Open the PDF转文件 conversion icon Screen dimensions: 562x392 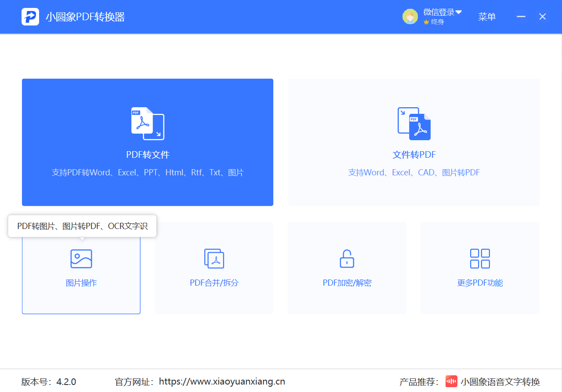[x=148, y=123]
